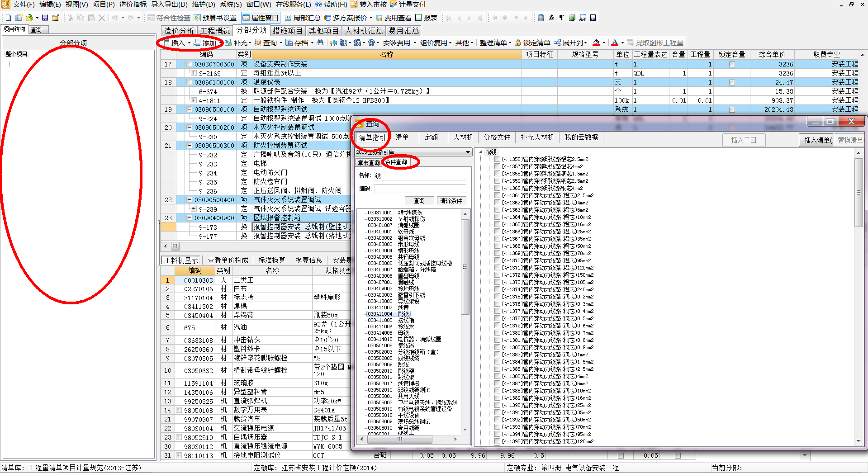
Task: Click the binoculars find icon
Action: [x=320, y=43]
